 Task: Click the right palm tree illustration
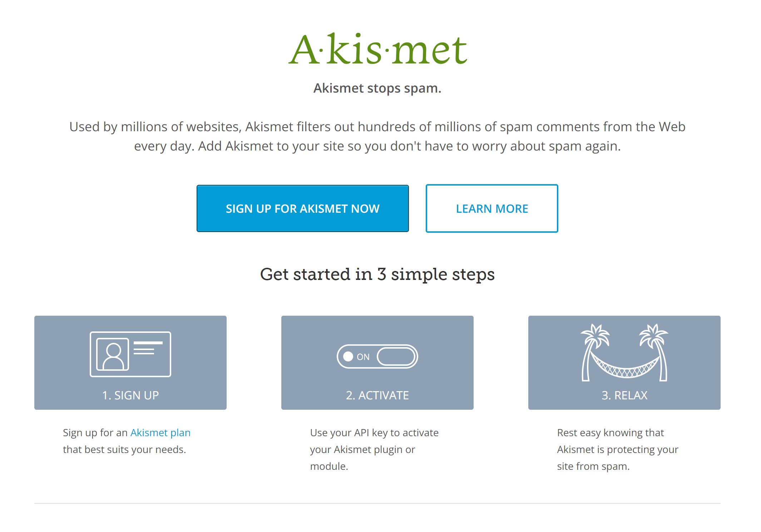click(654, 352)
